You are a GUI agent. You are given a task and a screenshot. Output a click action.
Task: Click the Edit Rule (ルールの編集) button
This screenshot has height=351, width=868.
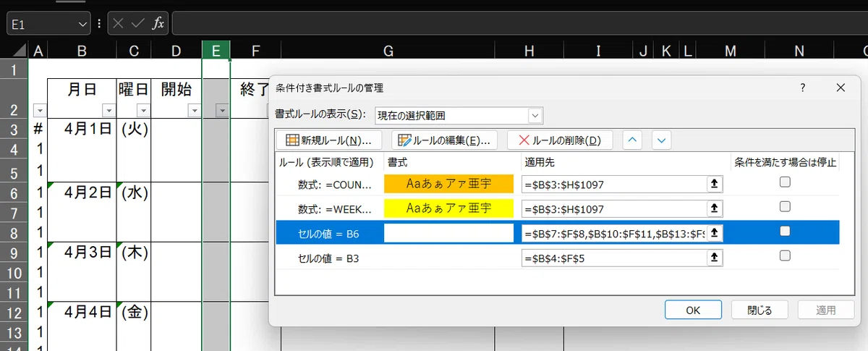pos(444,140)
